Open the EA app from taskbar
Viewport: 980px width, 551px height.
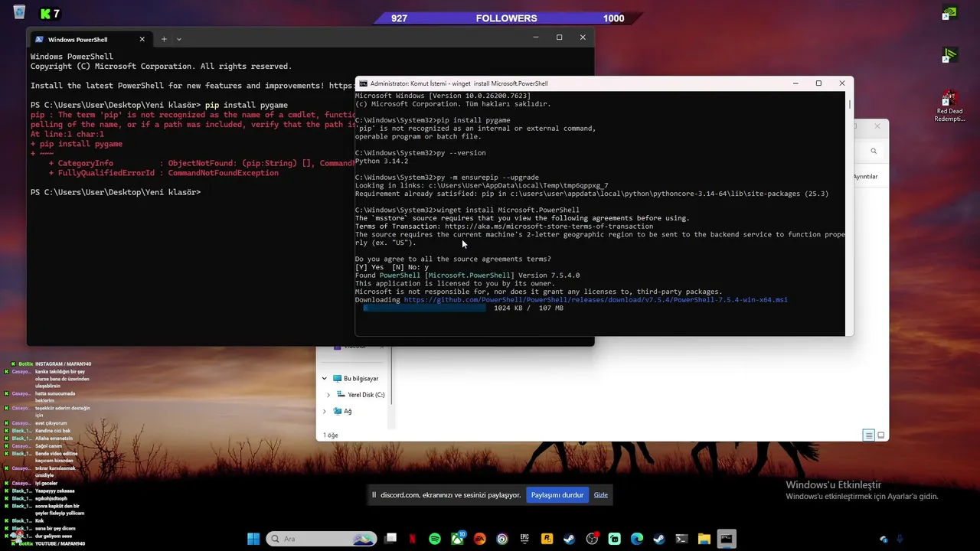pyautogui.click(x=480, y=539)
